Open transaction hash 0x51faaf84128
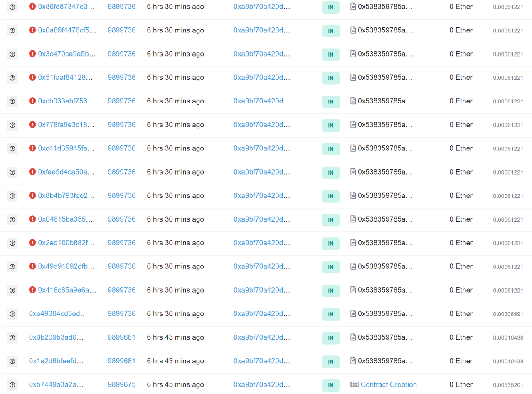532x394 pixels. pos(65,78)
